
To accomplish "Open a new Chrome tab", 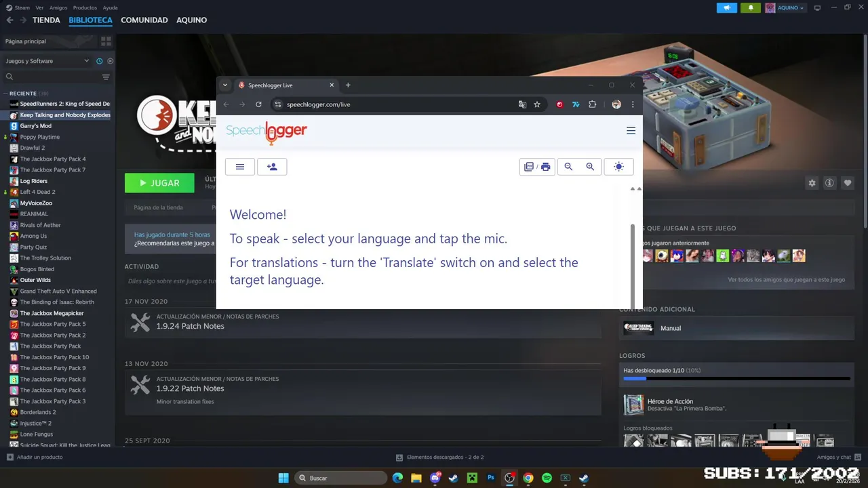I will click(x=348, y=85).
